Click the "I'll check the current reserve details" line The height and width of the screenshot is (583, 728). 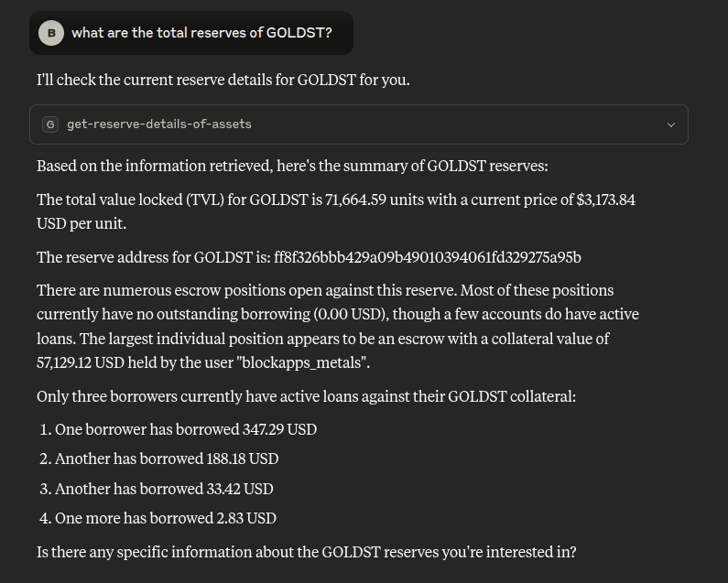[223, 80]
